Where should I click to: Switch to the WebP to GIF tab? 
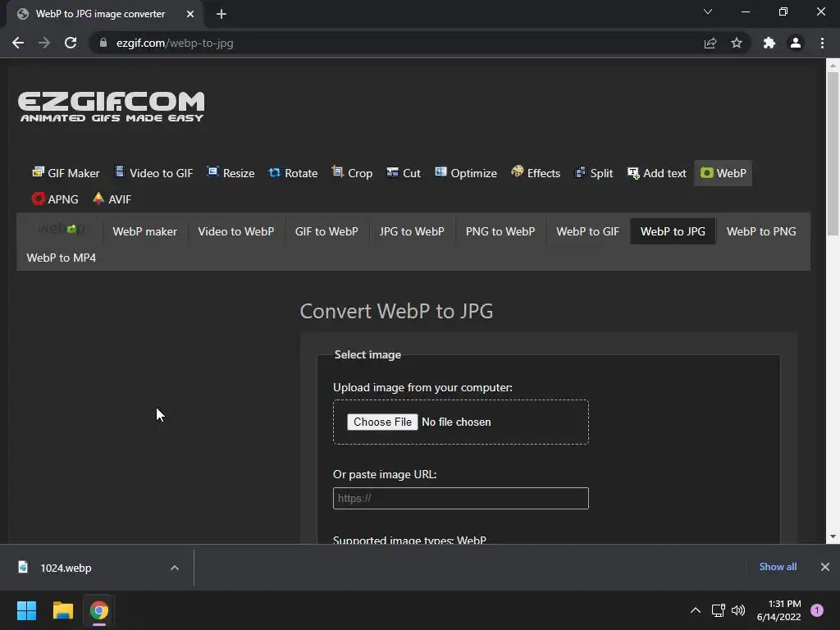(x=587, y=231)
